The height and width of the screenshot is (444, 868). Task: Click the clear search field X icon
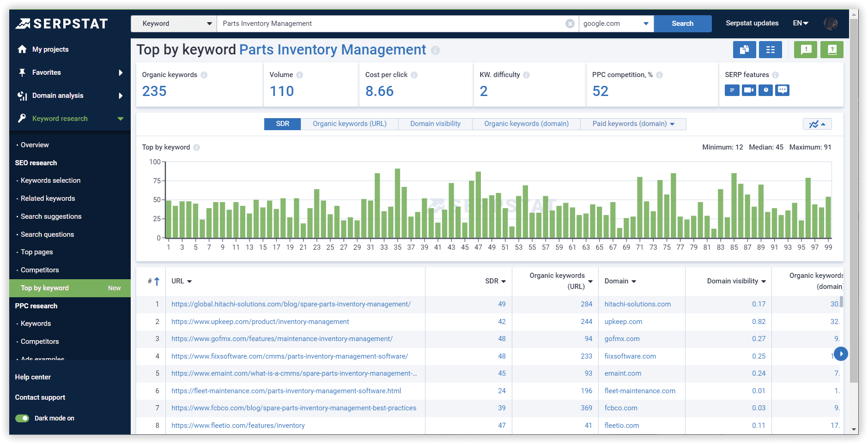[x=570, y=24]
